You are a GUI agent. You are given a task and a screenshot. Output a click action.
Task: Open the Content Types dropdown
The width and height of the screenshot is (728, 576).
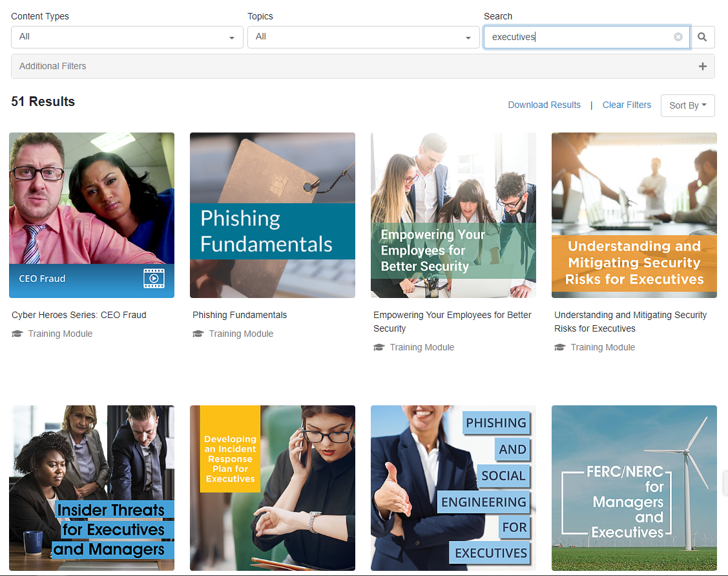coord(127,37)
